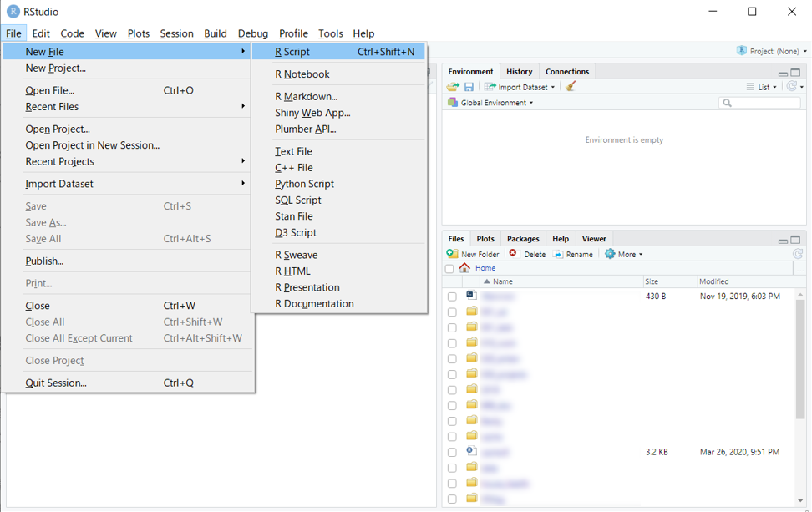Click the Files pane vertical scrollbar thumb
The image size is (812, 512).
click(800, 360)
